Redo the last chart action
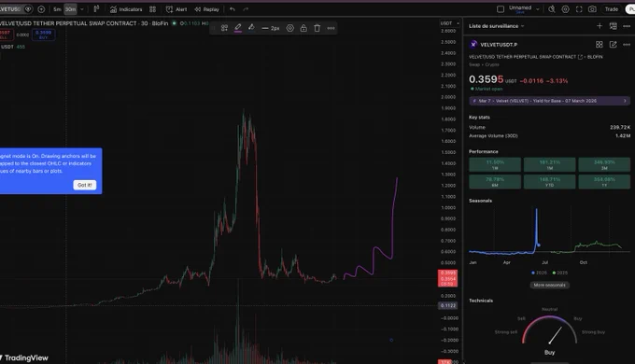The image size is (635, 364). [246, 9]
